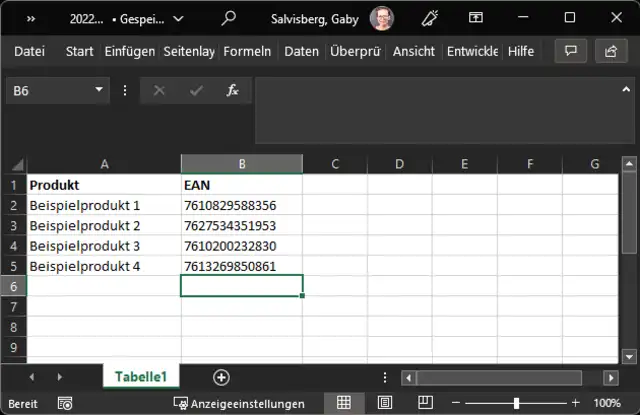Click the search magnifier icon in title bar
The width and height of the screenshot is (640, 415).
tap(229, 18)
